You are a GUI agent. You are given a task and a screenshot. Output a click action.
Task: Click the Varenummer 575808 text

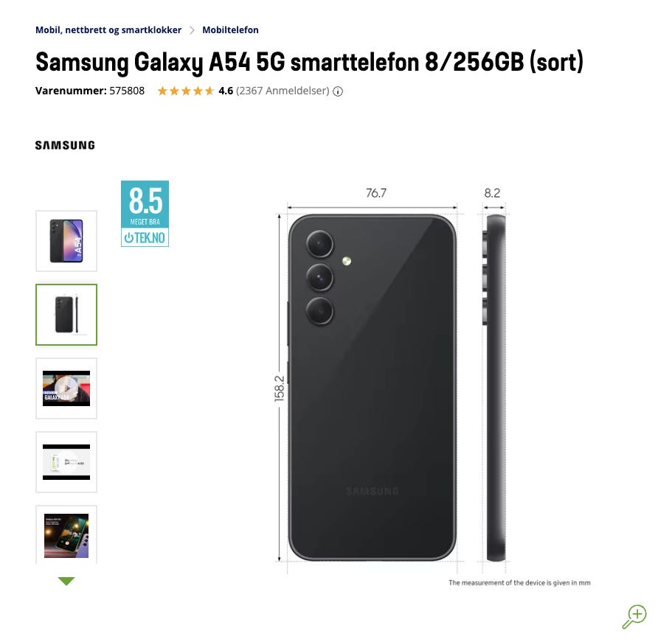pos(90,91)
